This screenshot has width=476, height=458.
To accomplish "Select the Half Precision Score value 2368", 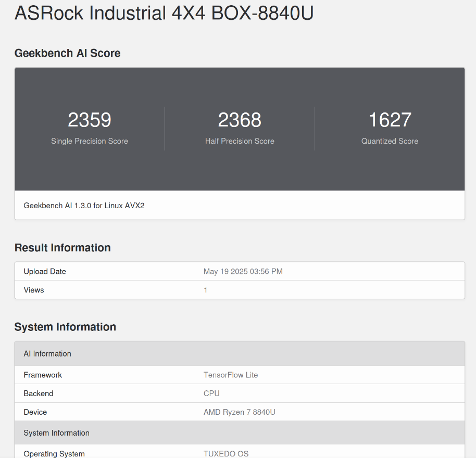I will click(x=240, y=120).
